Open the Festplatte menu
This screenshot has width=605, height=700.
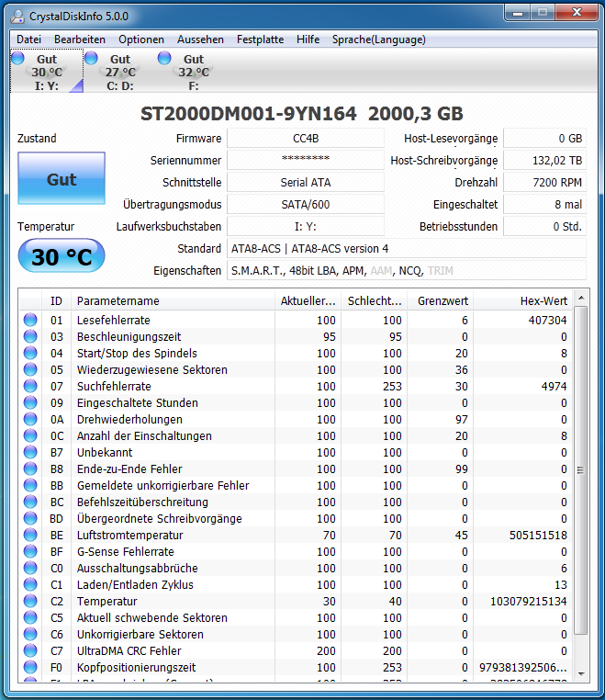[x=260, y=40]
